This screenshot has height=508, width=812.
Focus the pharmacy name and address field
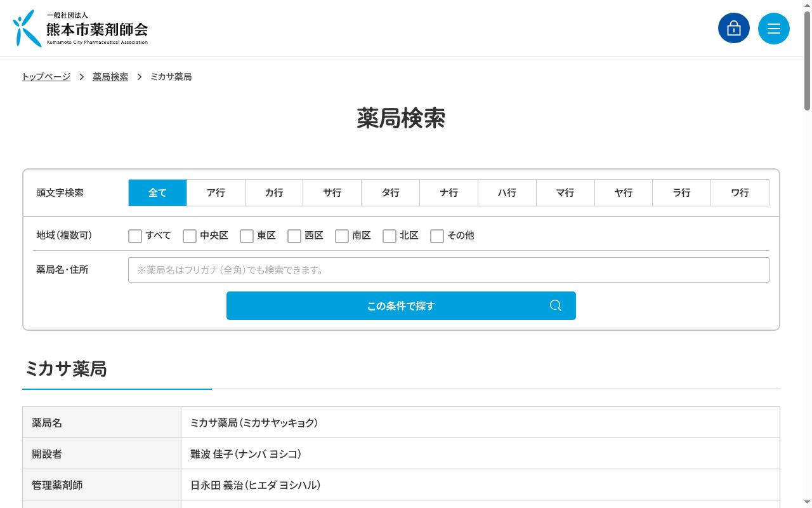(449, 270)
